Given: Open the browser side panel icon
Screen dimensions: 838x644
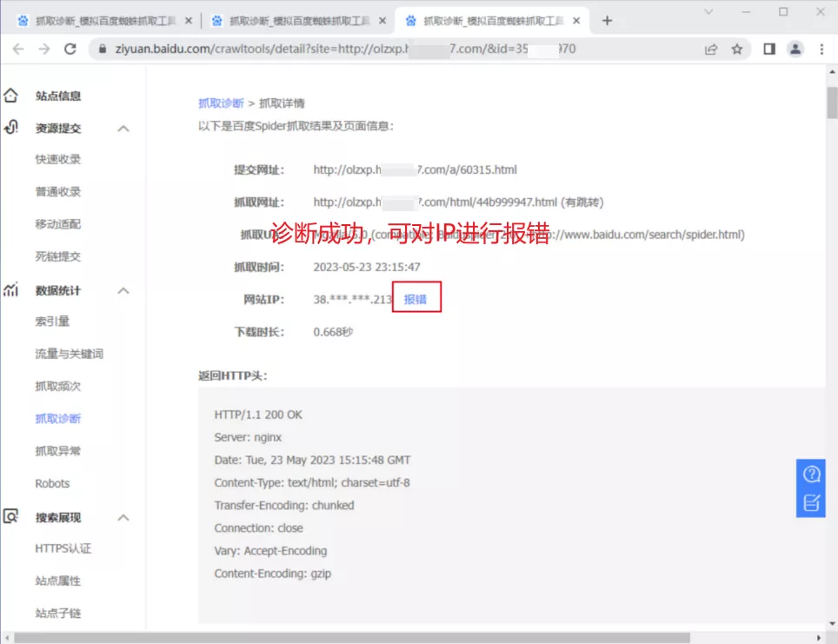Looking at the screenshot, I should coord(768,50).
